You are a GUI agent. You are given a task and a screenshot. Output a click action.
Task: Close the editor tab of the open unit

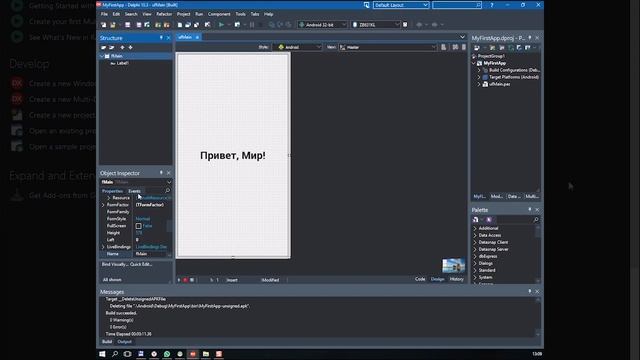(x=197, y=37)
